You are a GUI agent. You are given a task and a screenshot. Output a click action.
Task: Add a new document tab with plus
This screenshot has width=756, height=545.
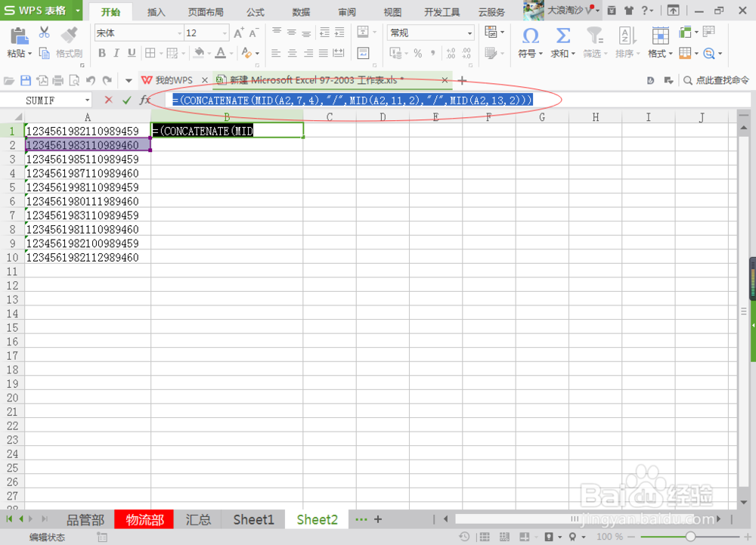tap(463, 80)
